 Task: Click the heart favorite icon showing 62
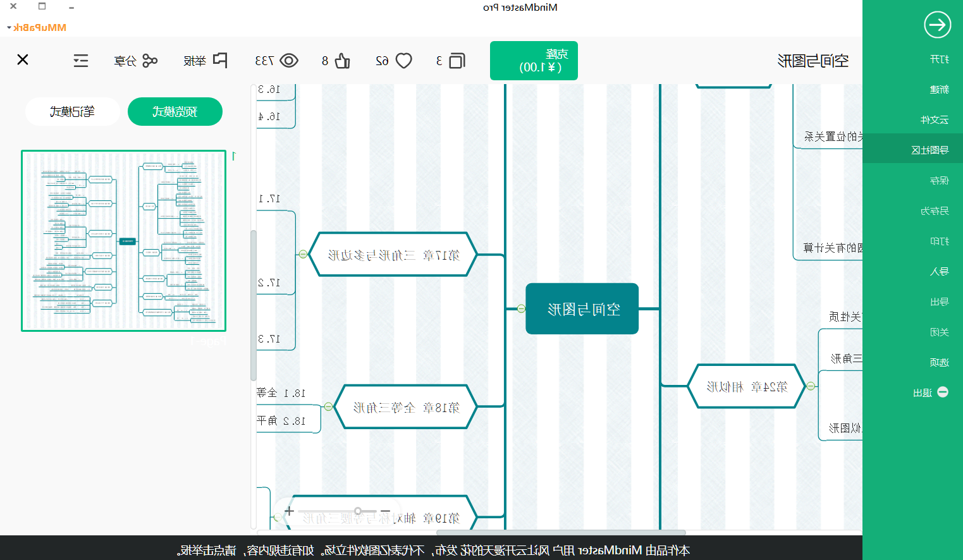pyautogui.click(x=403, y=61)
